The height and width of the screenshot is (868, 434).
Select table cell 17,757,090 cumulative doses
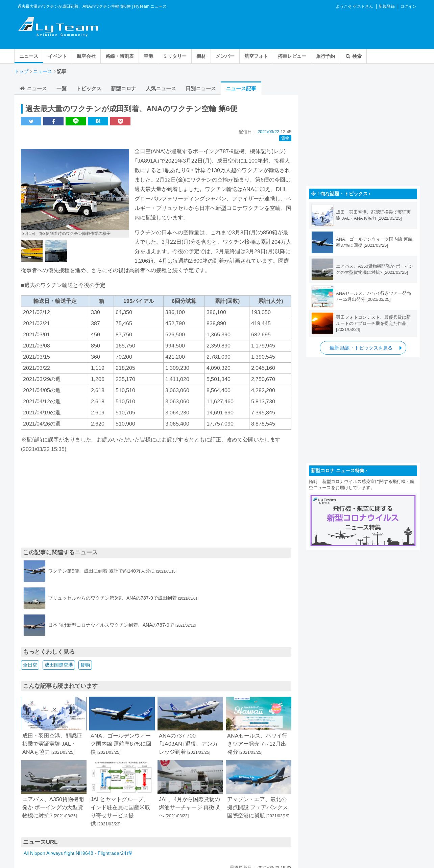pyautogui.click(x=227, y=424)
